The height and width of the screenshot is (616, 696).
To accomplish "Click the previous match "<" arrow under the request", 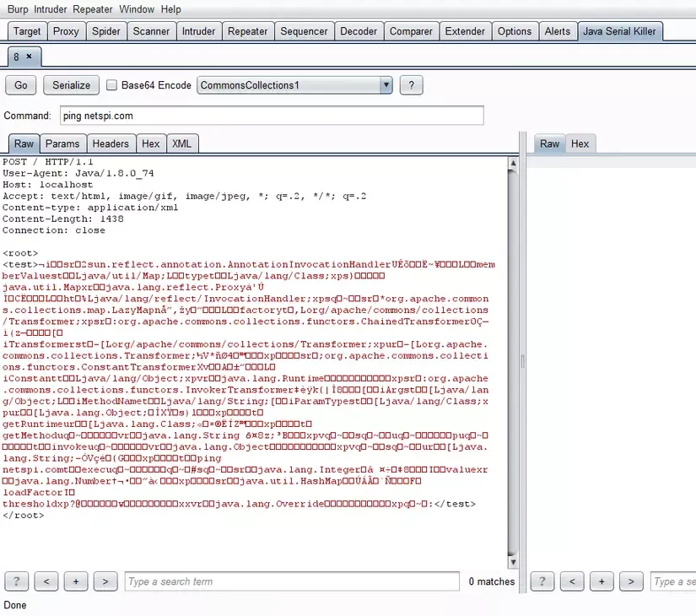I will click(46, 581).
